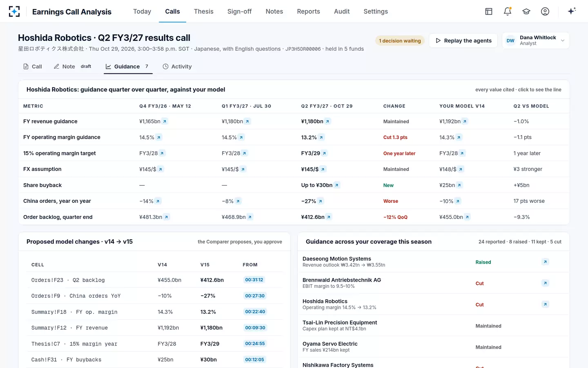
Task: Open the Settings nav item
Action: (x=376, y=11)
